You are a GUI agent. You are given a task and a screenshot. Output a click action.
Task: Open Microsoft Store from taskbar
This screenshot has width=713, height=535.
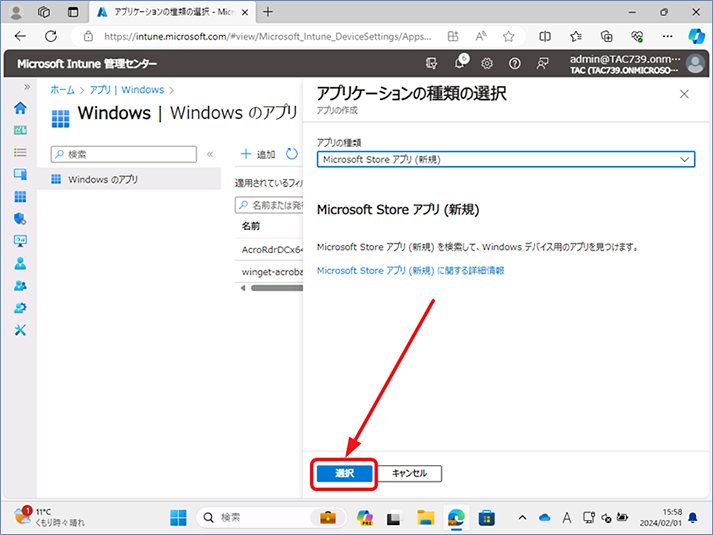tap(486, 518)
